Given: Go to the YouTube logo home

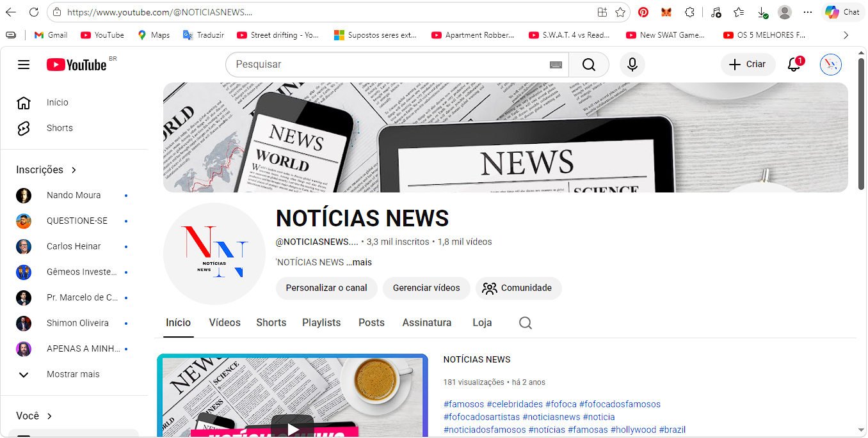Looking at the screenshot, I should 77,65.
